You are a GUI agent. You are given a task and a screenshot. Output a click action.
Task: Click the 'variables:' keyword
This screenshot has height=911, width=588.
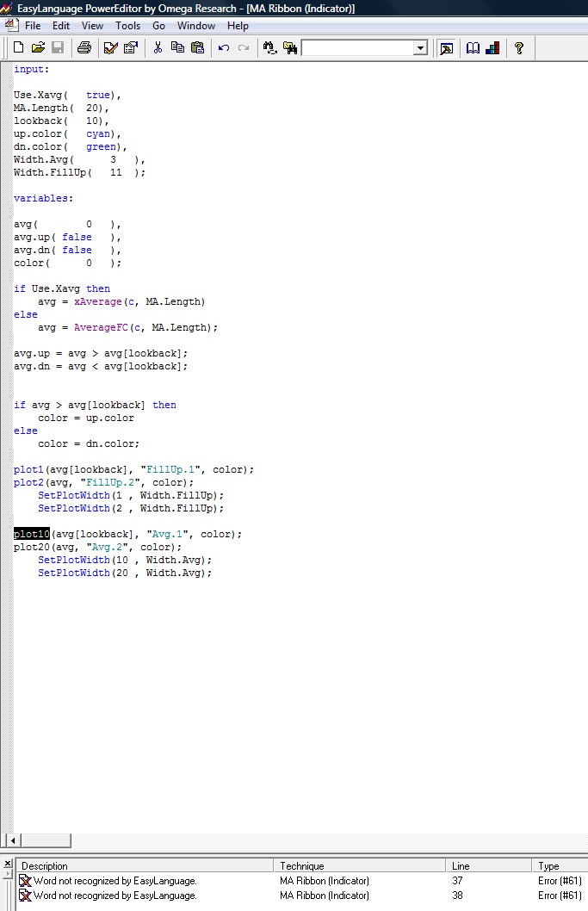coord(44,198)
